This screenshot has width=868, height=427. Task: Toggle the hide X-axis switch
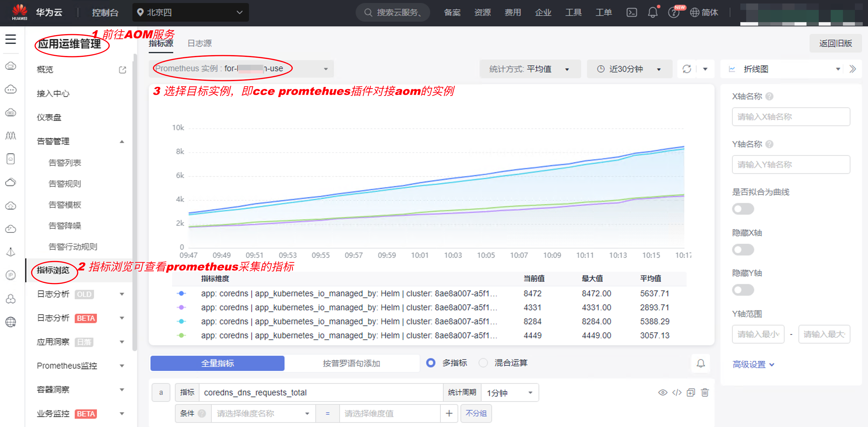pyautogui.click(x=743, y=250)
